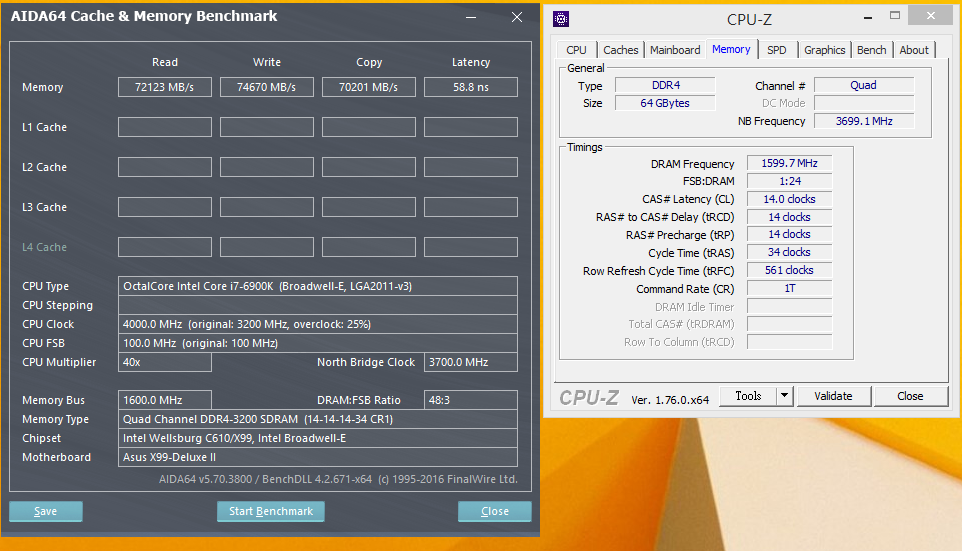
Task: Switch to the Bench tab in CPU-Z
Action: point(871,50)
